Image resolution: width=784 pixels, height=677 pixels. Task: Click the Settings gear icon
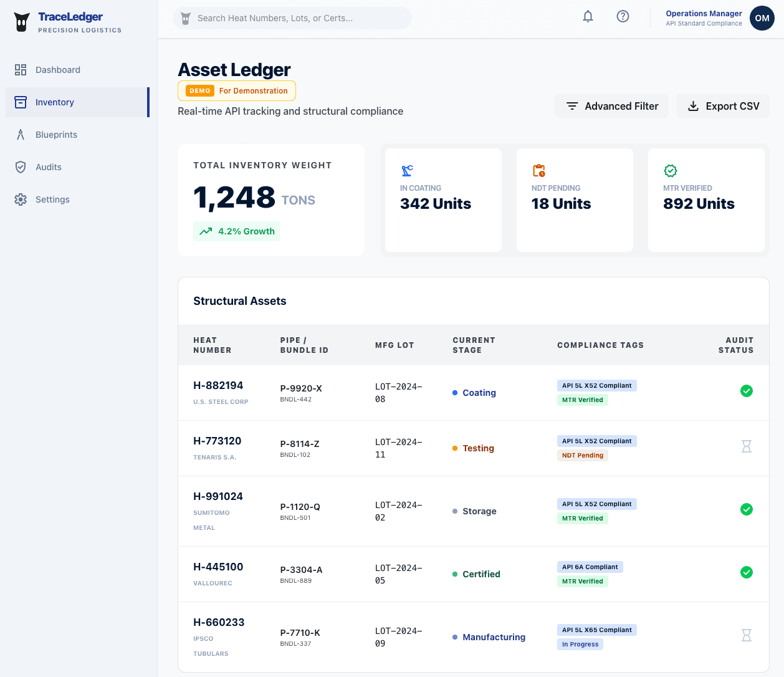[x=21, y=199]
